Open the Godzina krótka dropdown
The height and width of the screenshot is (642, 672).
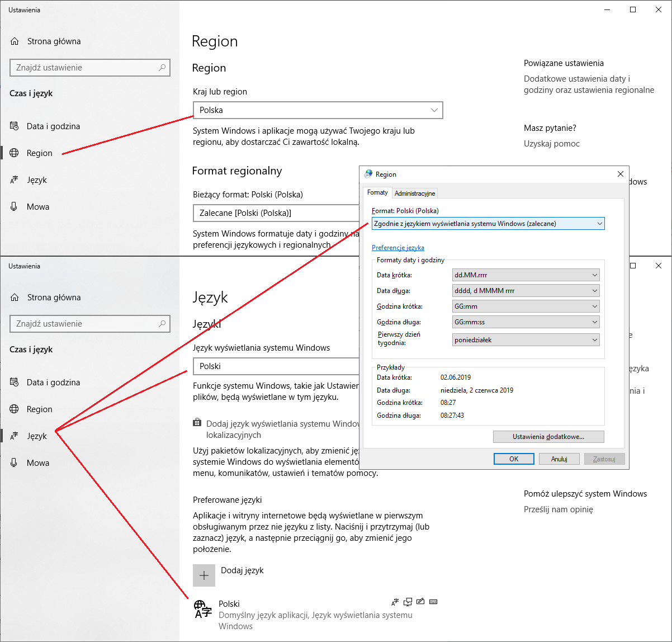pos(526,306)
